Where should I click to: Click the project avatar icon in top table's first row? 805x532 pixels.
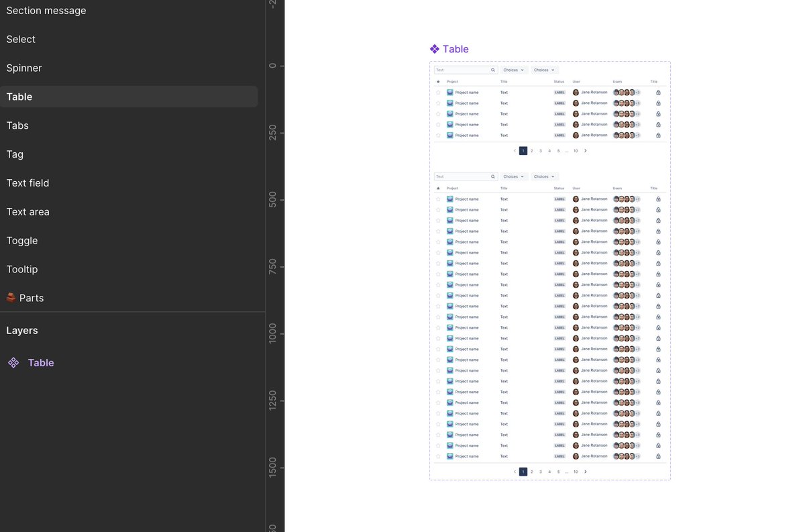coord(450,93)
